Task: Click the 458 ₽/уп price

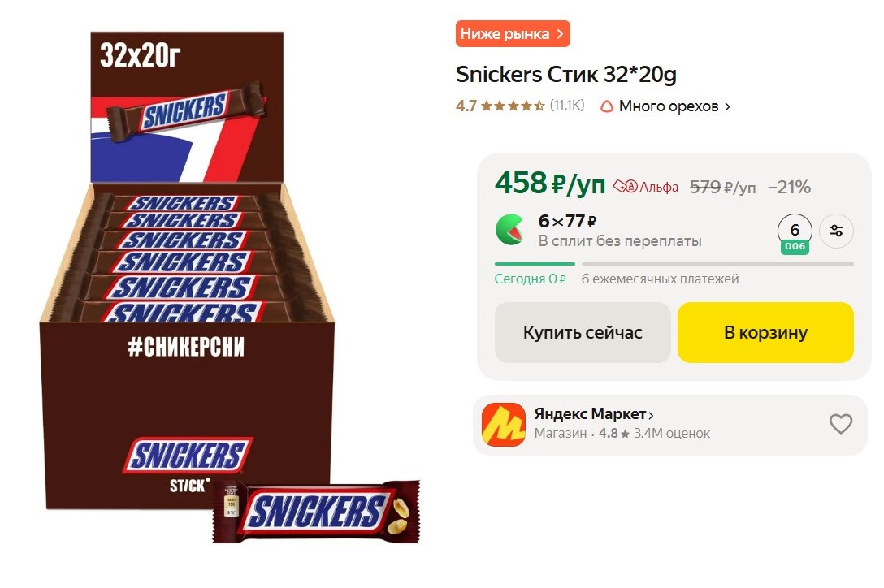Action: 550,184
